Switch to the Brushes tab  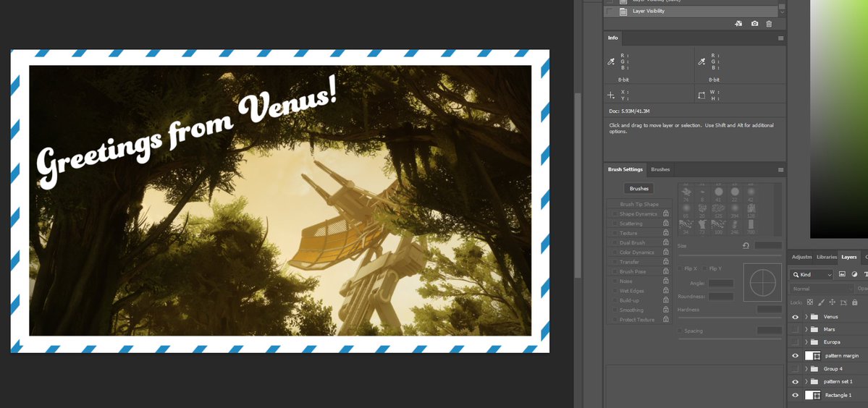(660, 169)
